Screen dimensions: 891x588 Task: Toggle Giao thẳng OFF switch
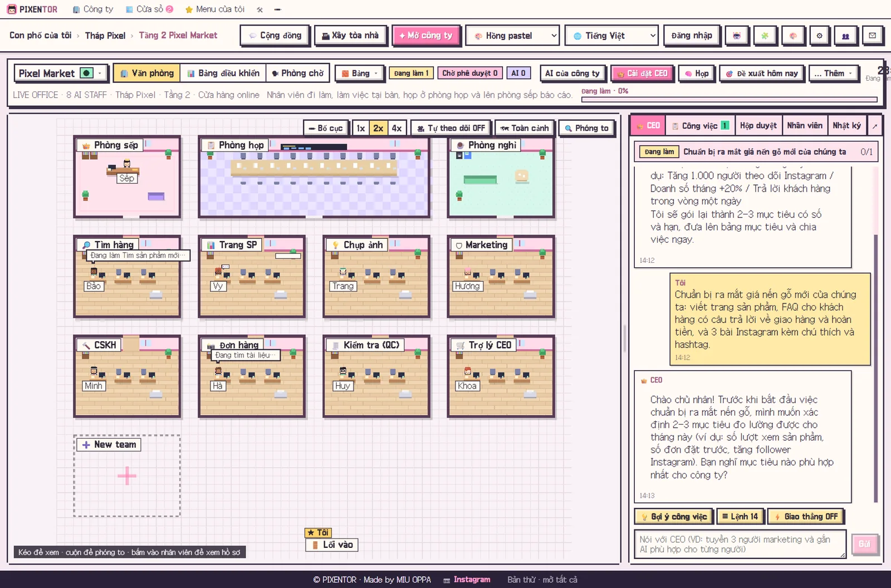(x=806, y=517)
